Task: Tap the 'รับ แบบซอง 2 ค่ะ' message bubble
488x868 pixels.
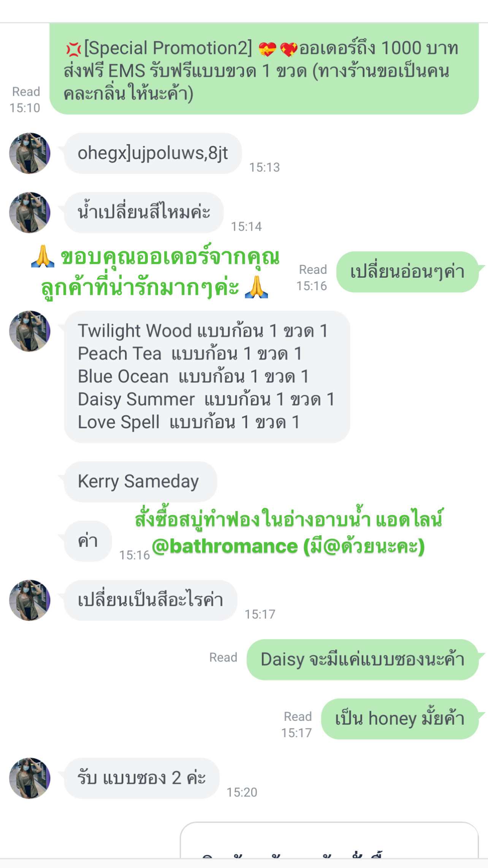Action: pyautogui.click(x=141, y=778)
